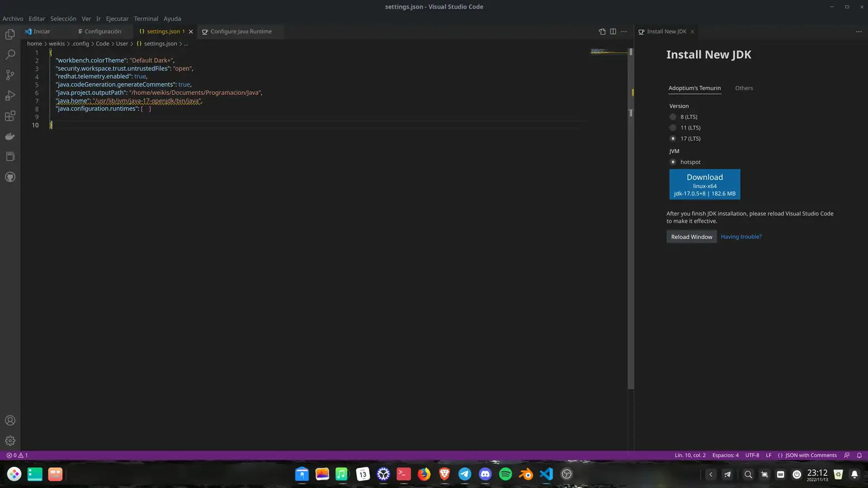Open More Actions in Install New JDK panel

859,31
